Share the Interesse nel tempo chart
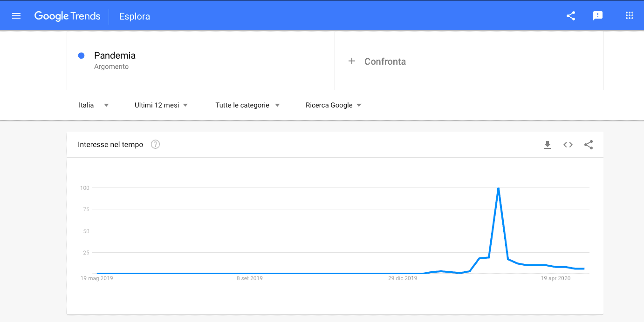644x322 pixels. coord(589,145)
